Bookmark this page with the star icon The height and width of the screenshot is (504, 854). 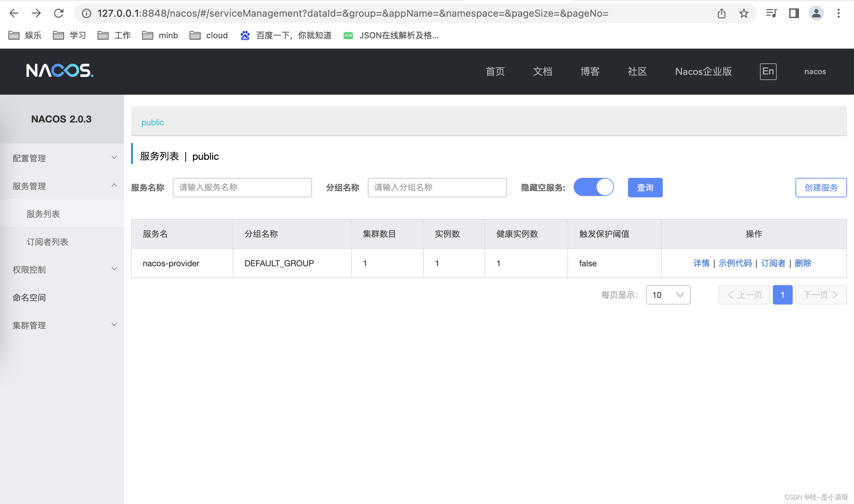tap(744, 13)
